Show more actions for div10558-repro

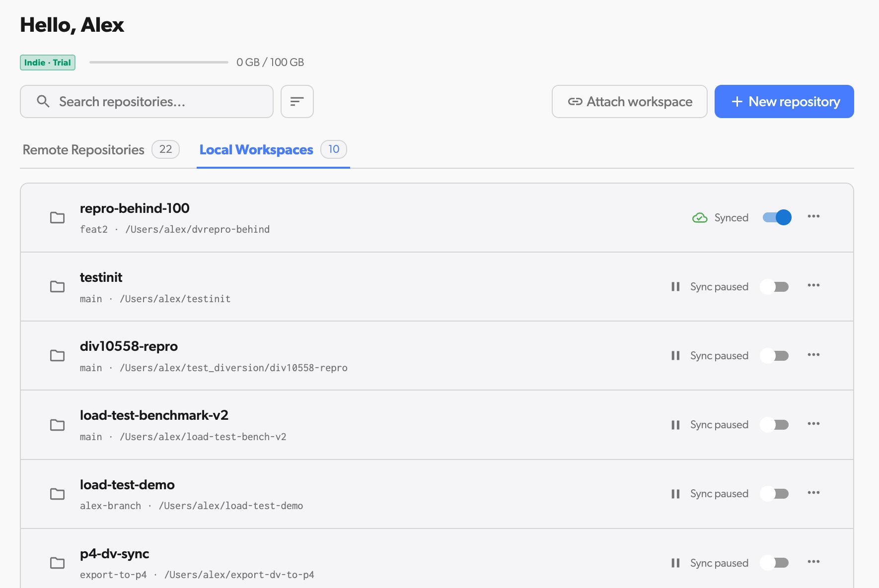813,355
